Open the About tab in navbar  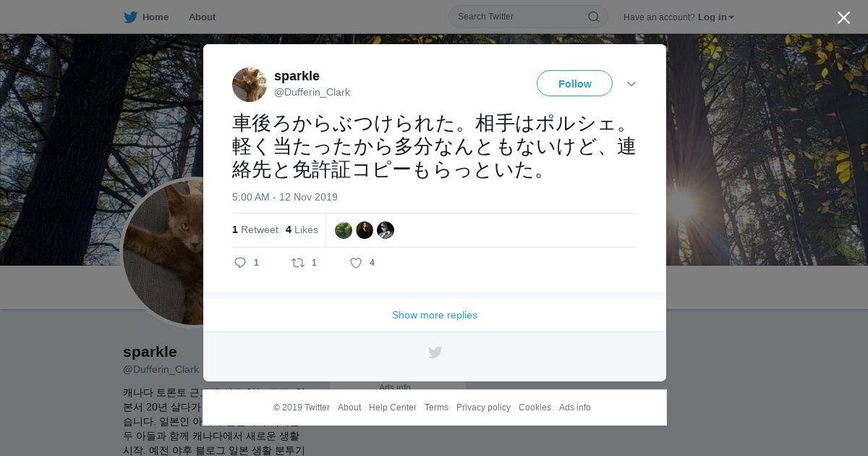pos(202,17)
